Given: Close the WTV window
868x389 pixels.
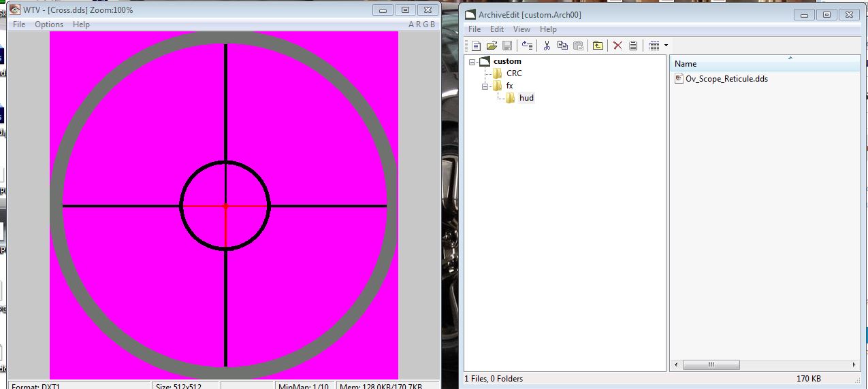Looking at the screenshot, I should point(427,10).
